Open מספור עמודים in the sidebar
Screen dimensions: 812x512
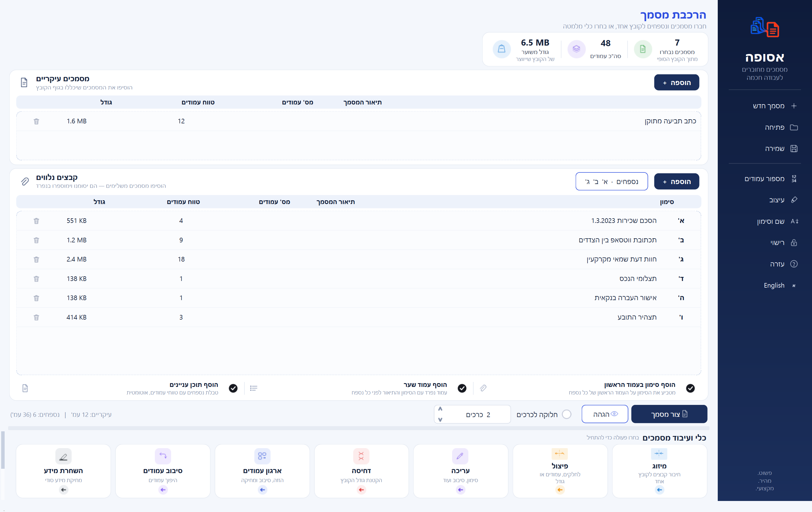pyautogui.click(x=770, y=179)
